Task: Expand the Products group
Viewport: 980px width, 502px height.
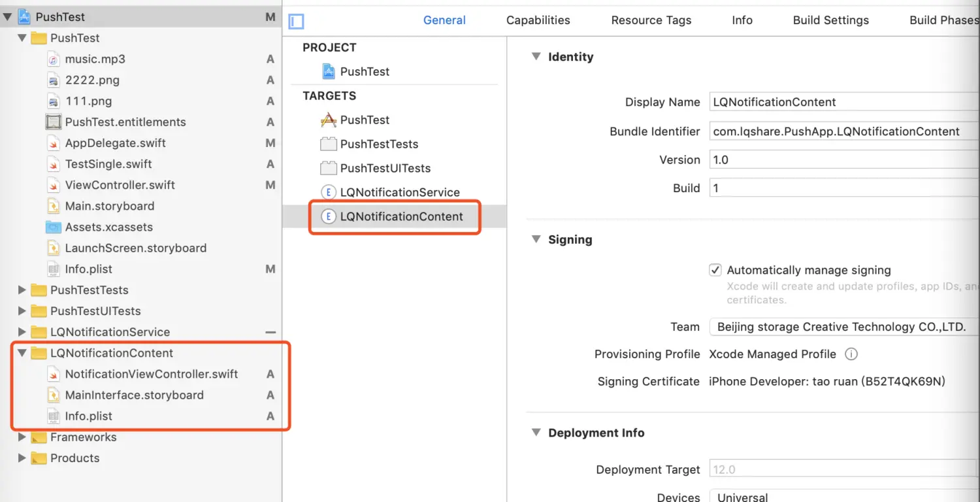Action: click(22, 458)
